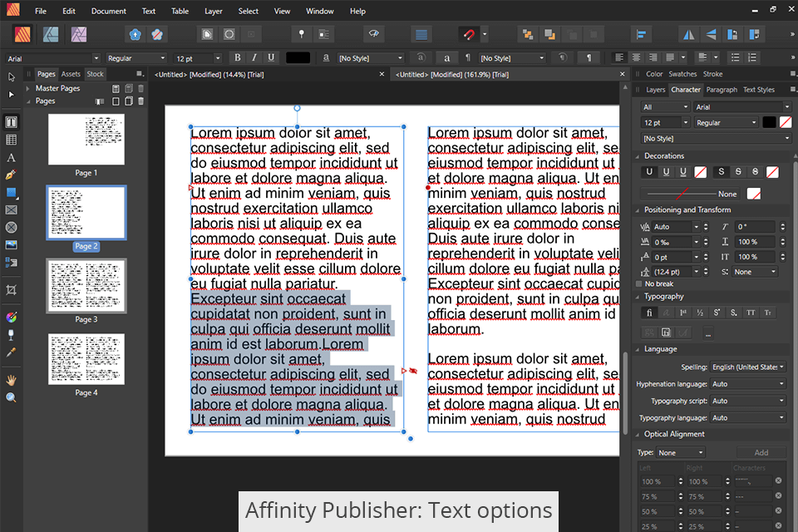This screenshot has height=532, width=798.
Task: Select the Transparency tool
Action: tap(11, 334)
